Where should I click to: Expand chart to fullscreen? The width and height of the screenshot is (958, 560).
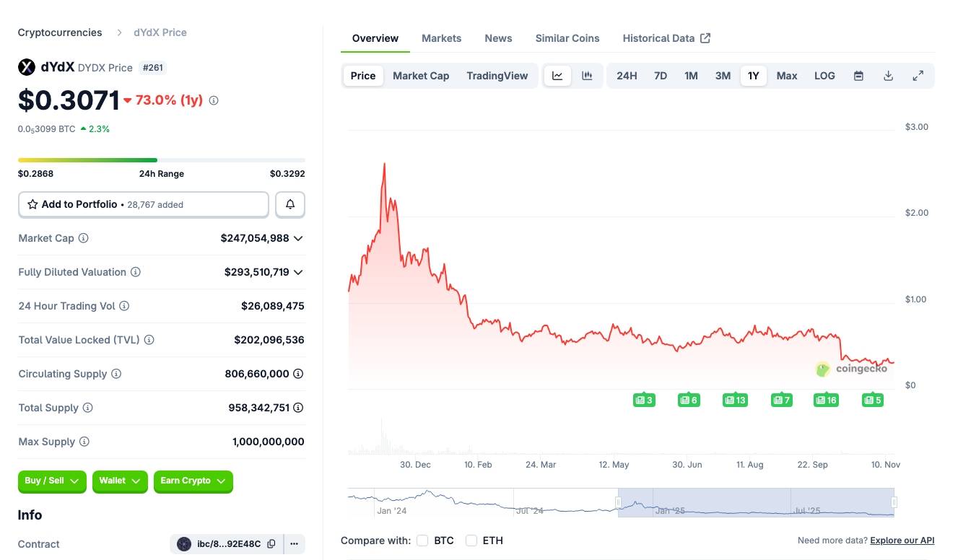pos(918,76)
